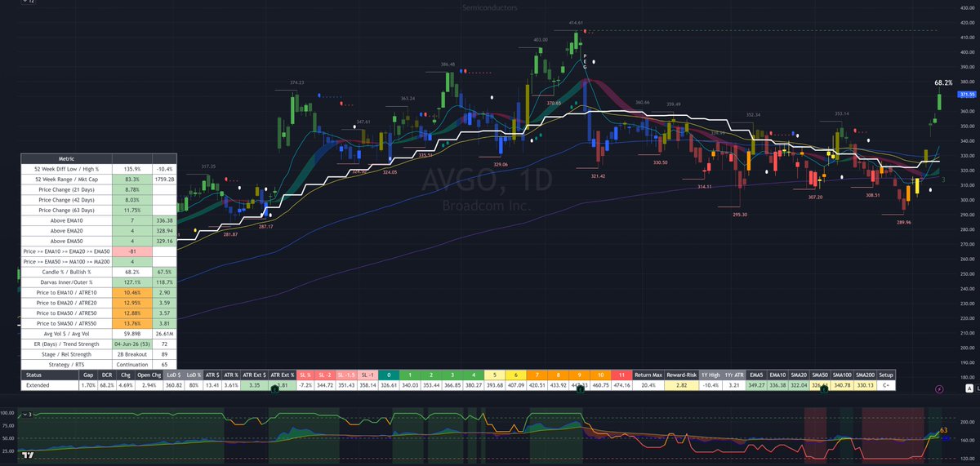Click the 340.78 SMA100 value
This screenshot has width=980, height=466.
pos(842,384)
